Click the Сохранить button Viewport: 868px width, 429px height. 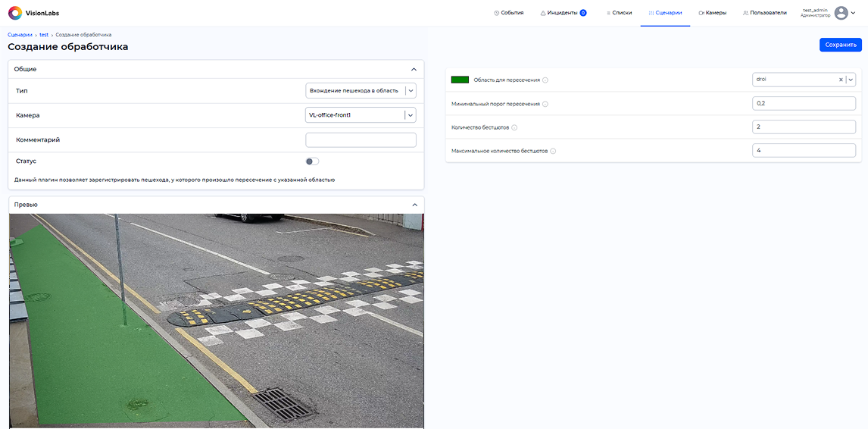[840, 45]
